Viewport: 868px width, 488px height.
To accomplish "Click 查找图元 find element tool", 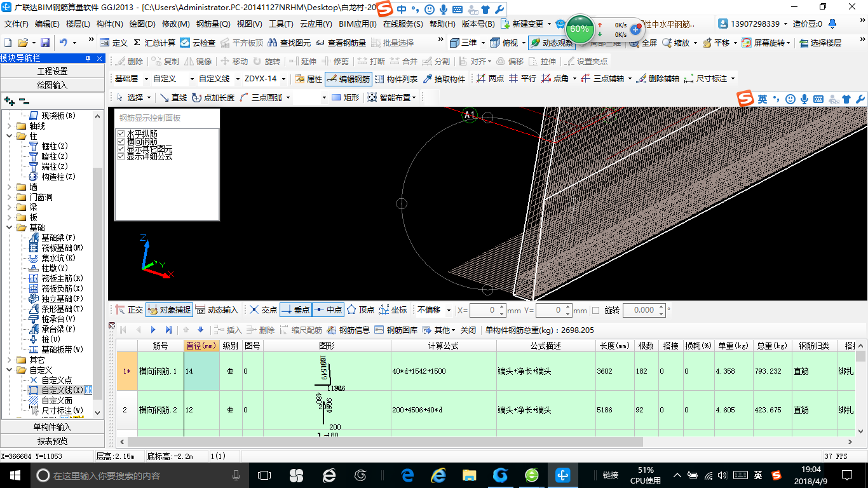I will click(x=289, y=43).
